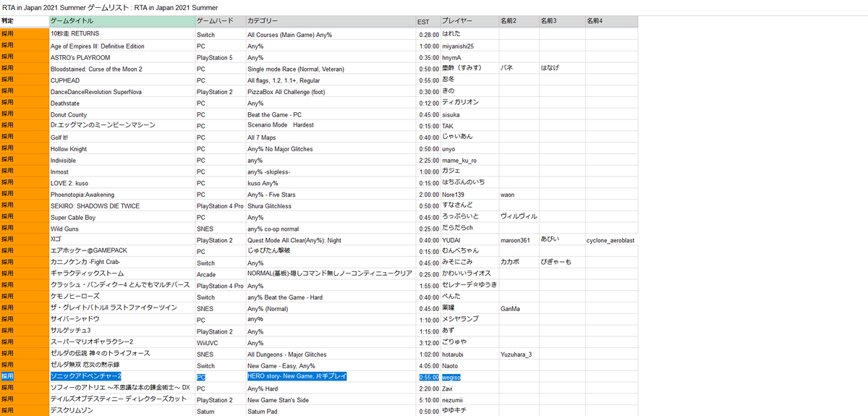868x416 pixels.
Task: Select the プレイヤー column header
Action: point(469,22)
